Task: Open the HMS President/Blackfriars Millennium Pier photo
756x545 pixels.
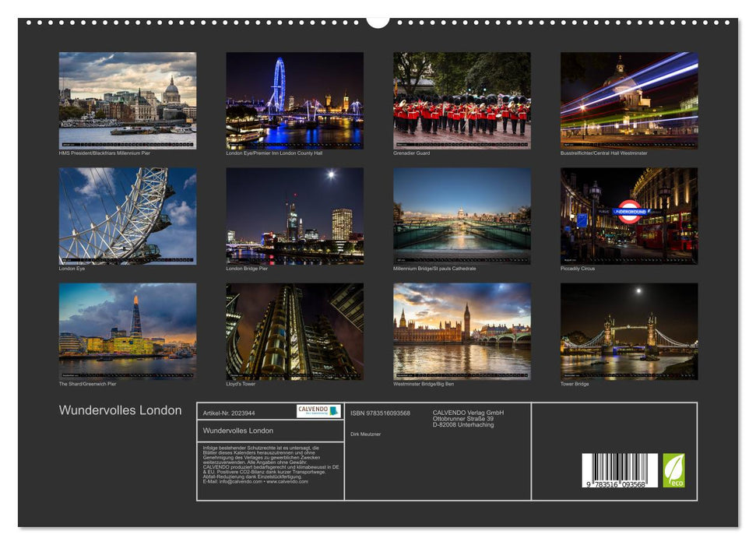Action: point(128,100)
